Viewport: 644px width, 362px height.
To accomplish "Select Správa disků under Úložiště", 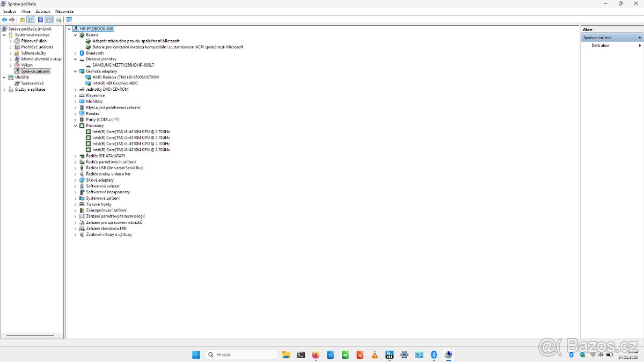I will point(33,83).
